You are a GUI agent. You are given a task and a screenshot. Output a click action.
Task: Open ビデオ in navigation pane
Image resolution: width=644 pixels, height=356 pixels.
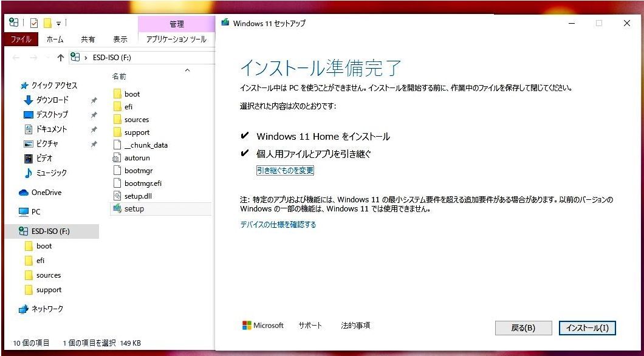click(x=38, y=158)
